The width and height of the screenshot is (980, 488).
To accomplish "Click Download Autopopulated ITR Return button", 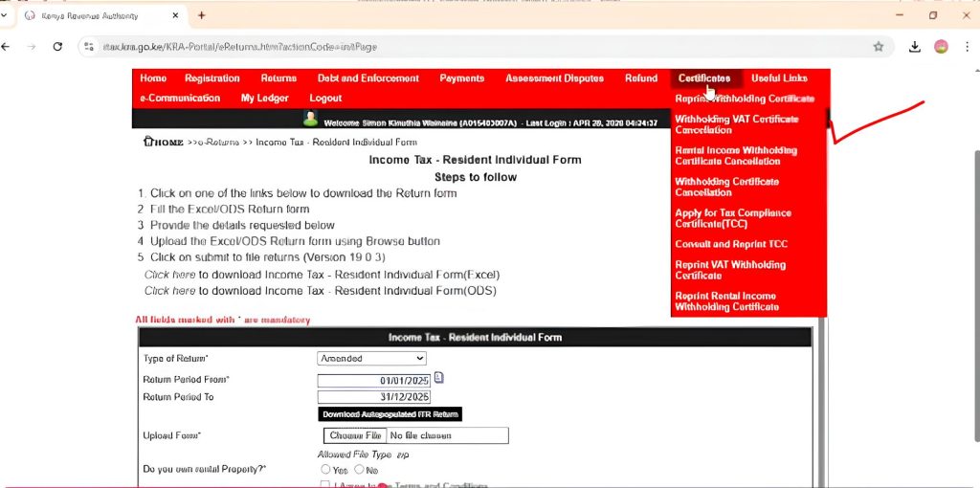I will [x=390, y=414].
